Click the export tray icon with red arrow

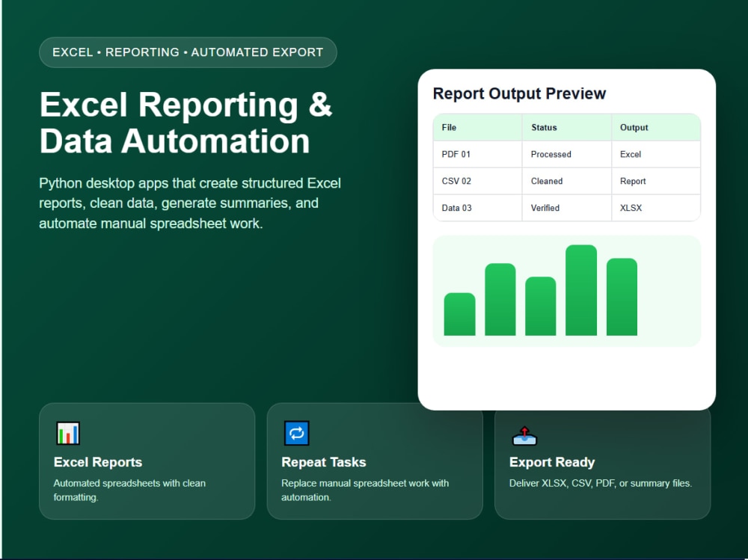[524, 435]
